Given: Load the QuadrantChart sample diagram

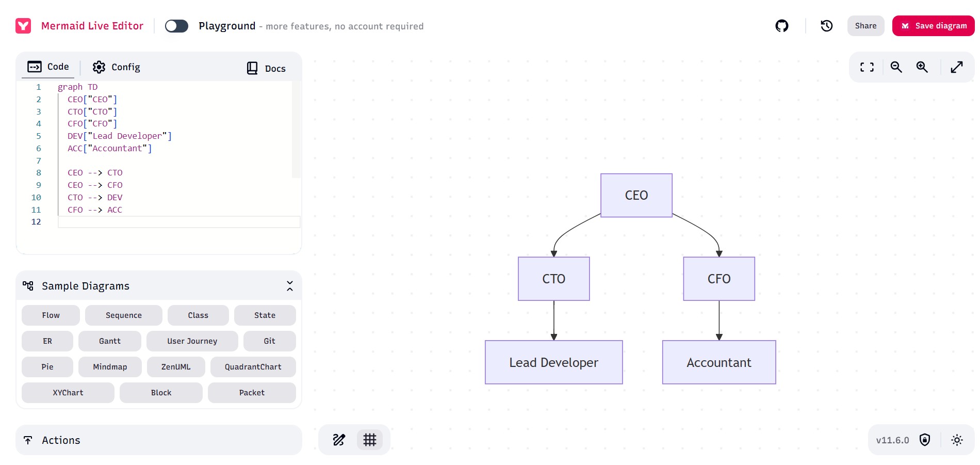Looking at the screenshot, I should pyautogui.click(x=253, y=367).
